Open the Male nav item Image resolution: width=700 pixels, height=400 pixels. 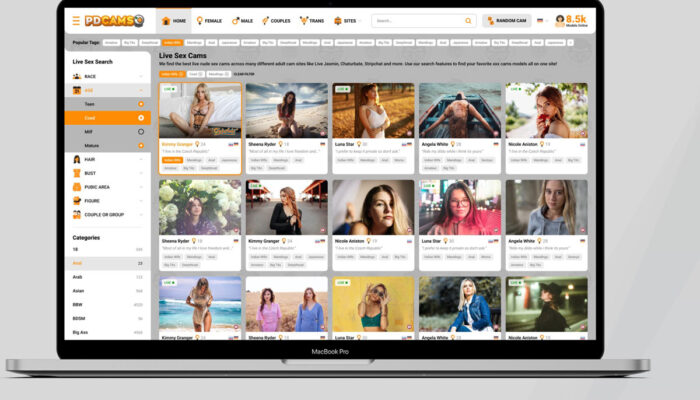(242, 21)
